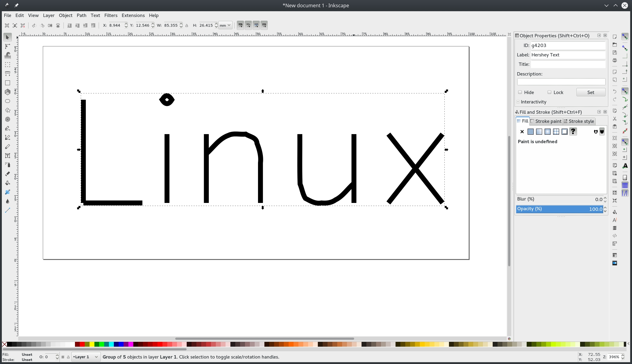This screenshot has height=364, width=632.
Task: Open the Extensions menu
Action: click(x=133, y=15)
